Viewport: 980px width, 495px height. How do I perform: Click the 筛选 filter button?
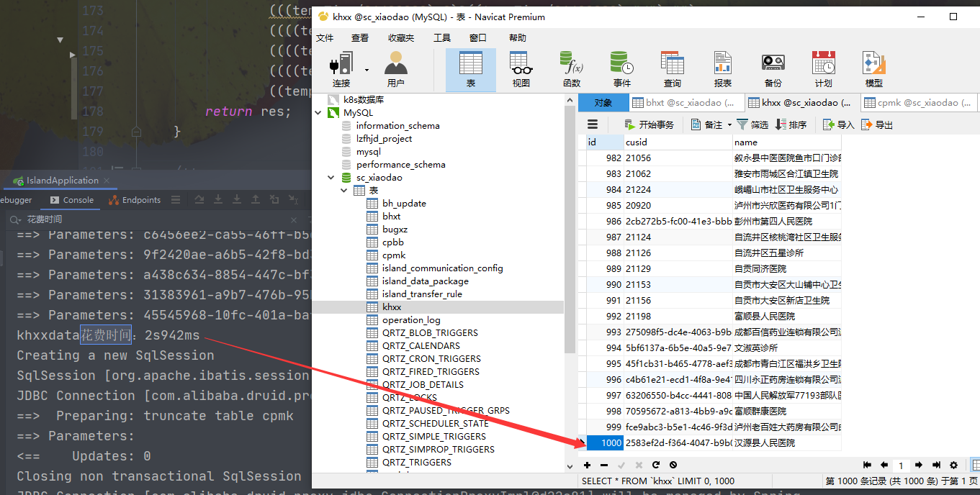click(752, 124)
